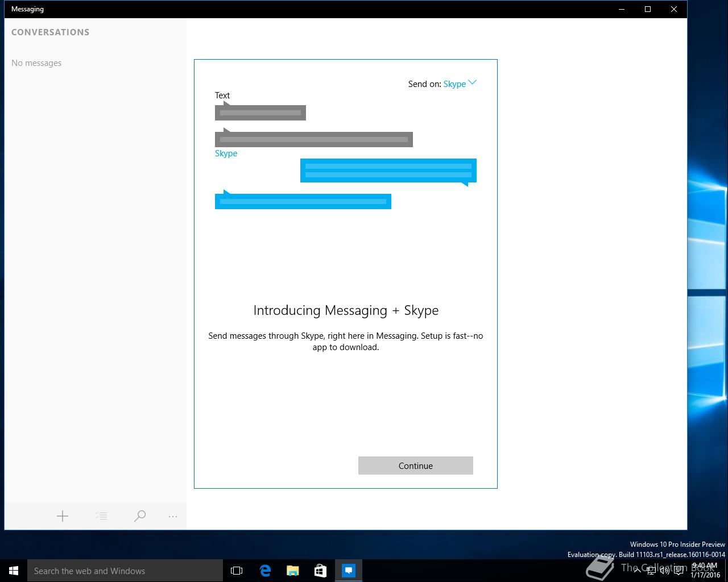
Task: Open File Explorer from the taskbar
Action: click(x=293, y=571)
